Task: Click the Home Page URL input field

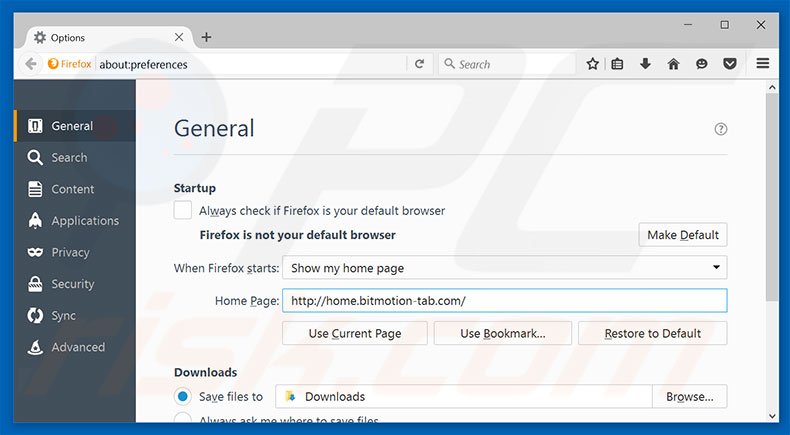Action: pyautogui.click(x=504, y=300)
